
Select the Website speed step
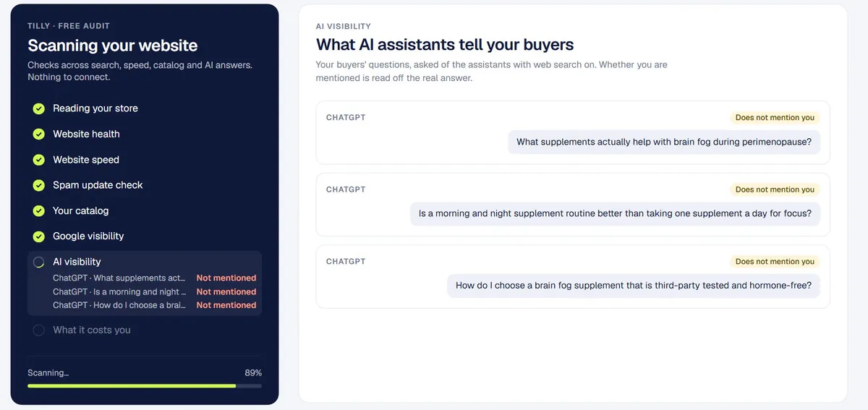(x=145, y=160)
